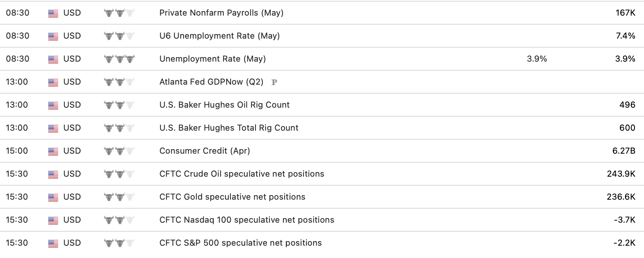Open Atlanta Fed GDPNow (Q2) event
644x258 pixels.
(x=211, y=82)
